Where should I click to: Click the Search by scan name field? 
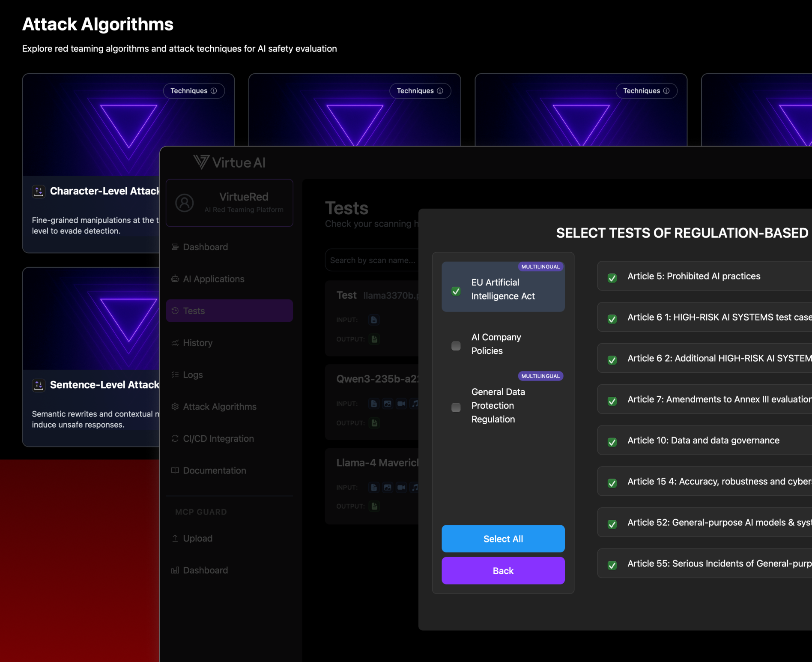pos(372,260)
